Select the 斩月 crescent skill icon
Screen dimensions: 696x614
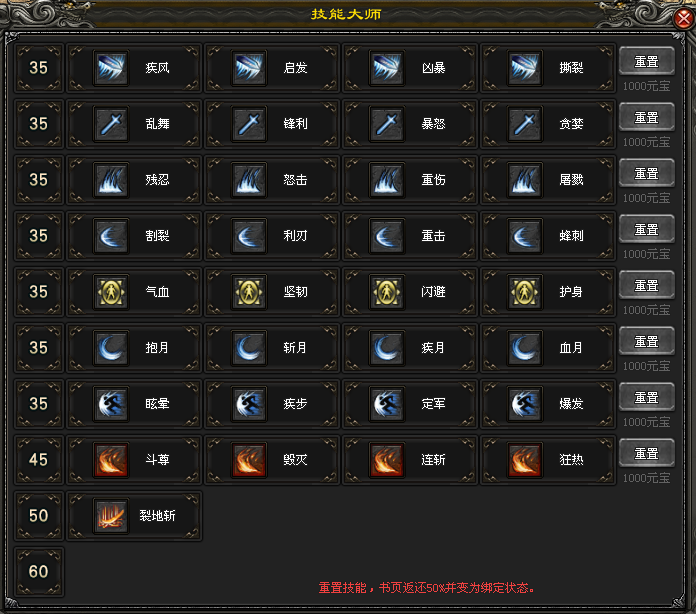[249, 348]
